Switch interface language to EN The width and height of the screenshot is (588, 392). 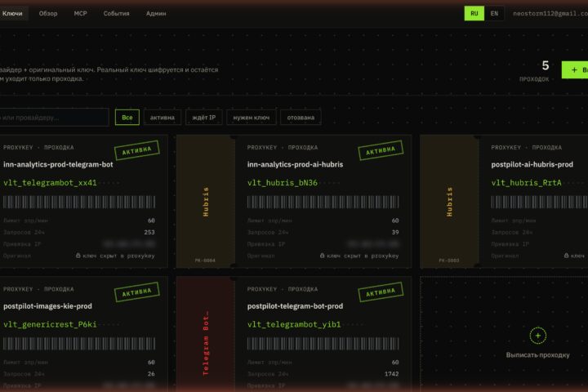click(494, 14)
